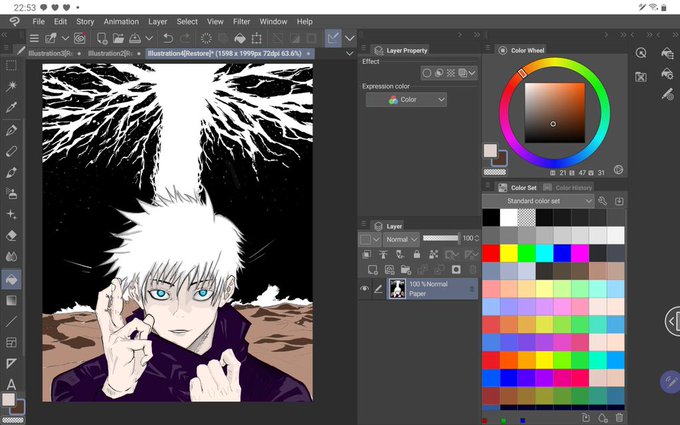Expand the canvas tab list chevron
Image resolution: width=680 pixels, height=425 pixels.
point(350,53)
